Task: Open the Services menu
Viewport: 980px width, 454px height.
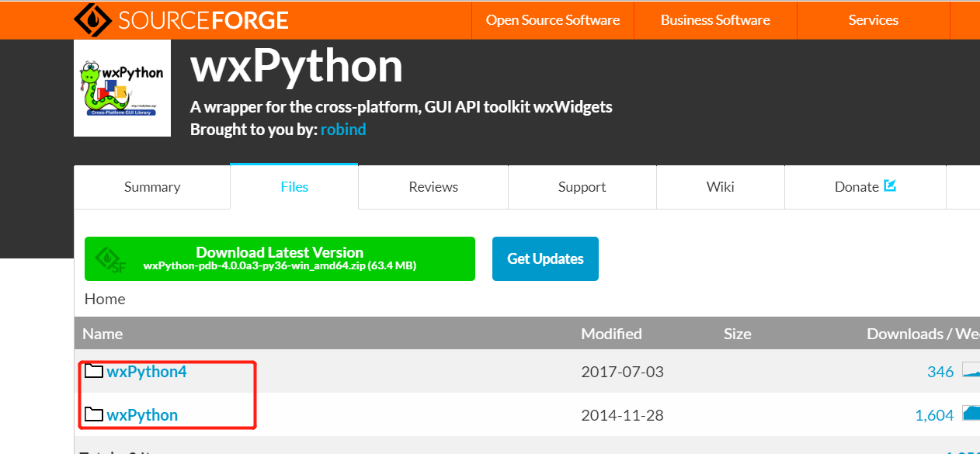Action: pos(873,19)
